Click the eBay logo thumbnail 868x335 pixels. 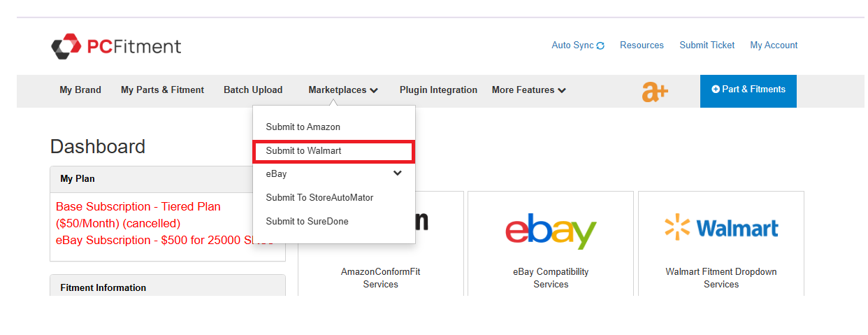pos(551,228)
